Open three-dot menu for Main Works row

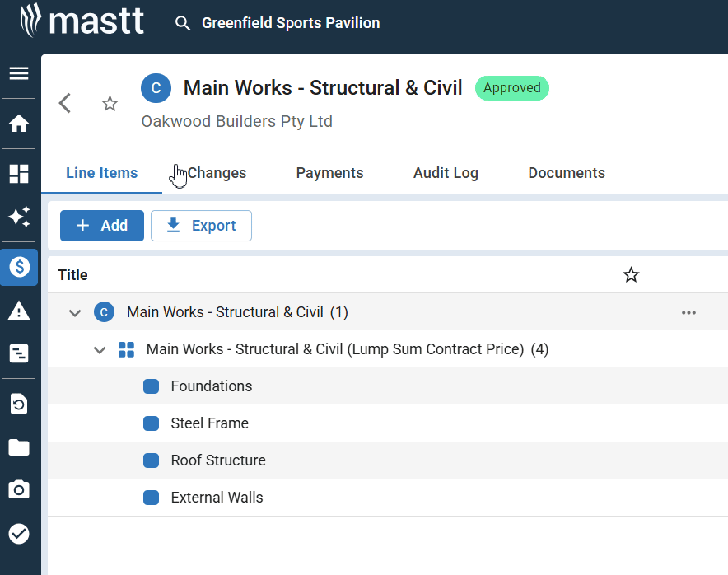tap(688, 312)
